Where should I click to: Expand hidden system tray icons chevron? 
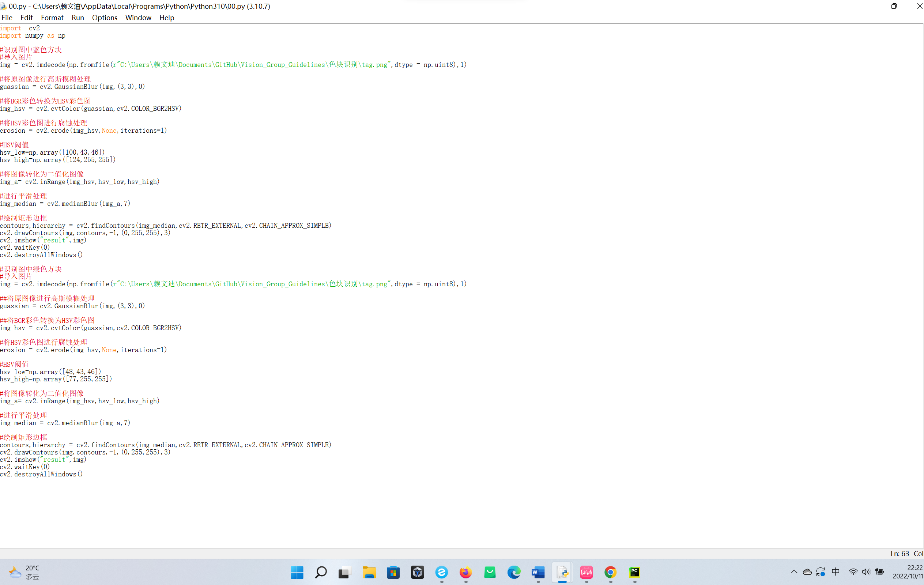coord(794,572)
